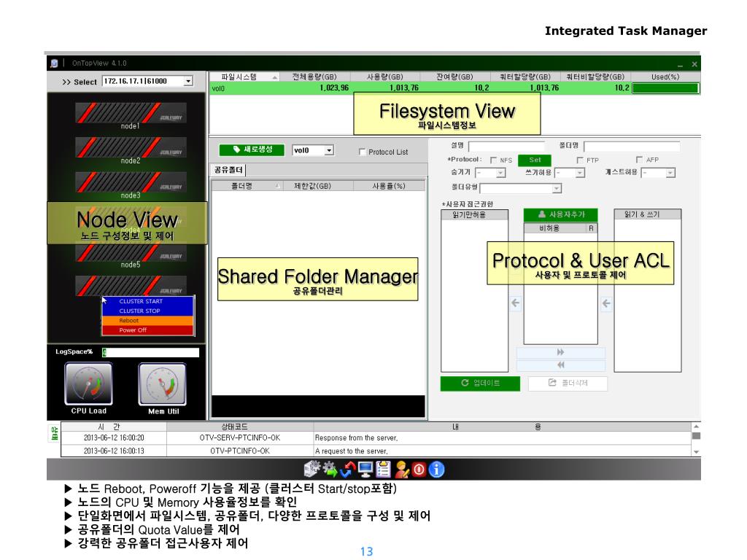Click the double left arrow button
The image size is (747, 560).
coord(561,365)
